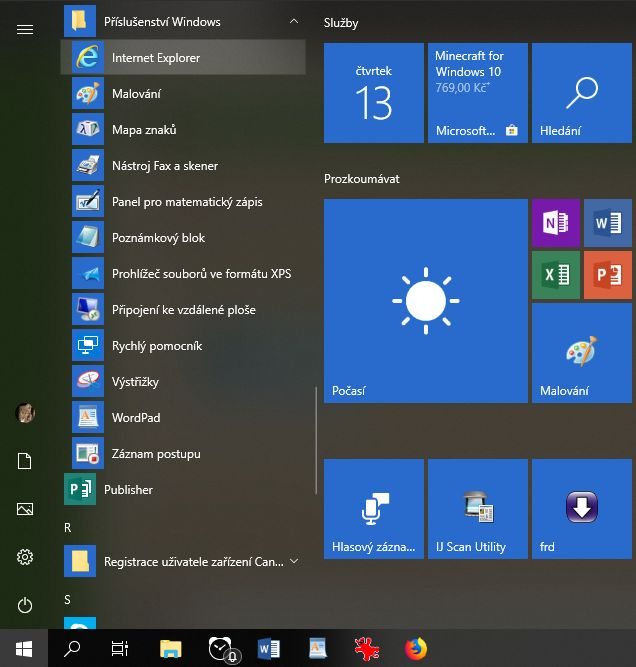Launch Panel pro matematický zápis
Viewport: 636px width, 667px height.
tap(183, 202)
